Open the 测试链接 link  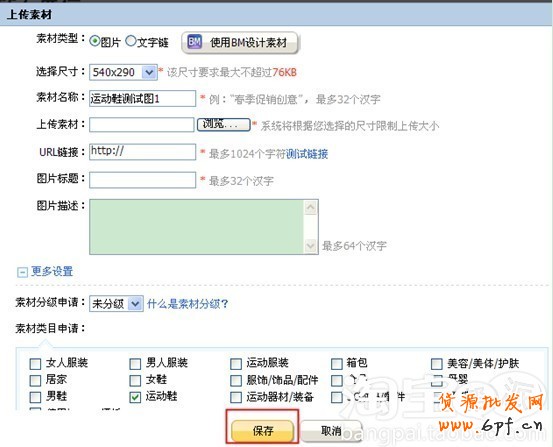307,154
